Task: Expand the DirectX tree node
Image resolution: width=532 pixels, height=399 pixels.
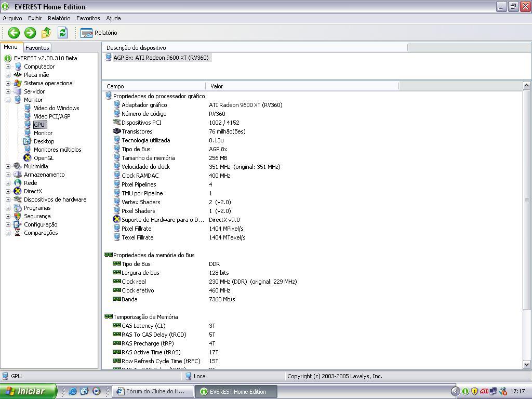Action: 8,191
